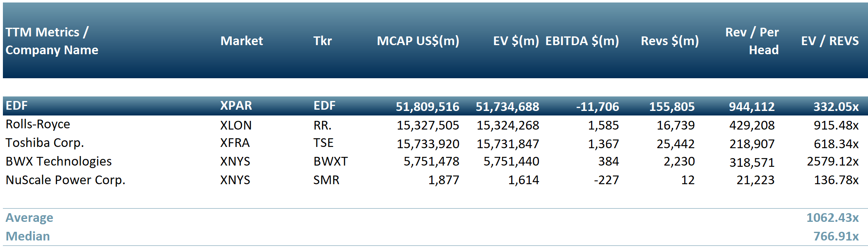The image size is (868, 250).
Task: Select the 'Market' column header
Action: click(x=241, y=41)
